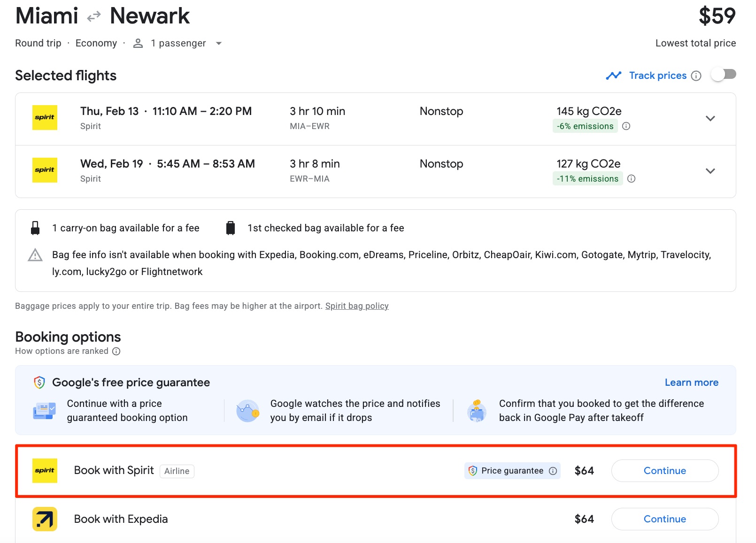Click the warning triangle beside the bag fee notice
This screenshot has width=756, height=543.
coord(35,256)
